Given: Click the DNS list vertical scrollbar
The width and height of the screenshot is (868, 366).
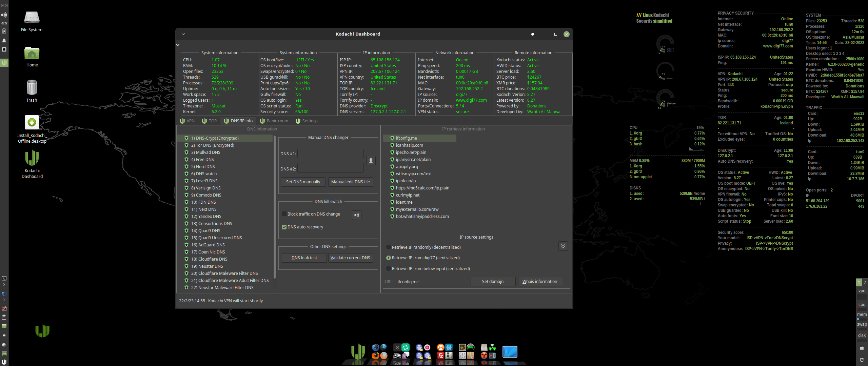Looking at the screenshot, I should coord(274,207).
